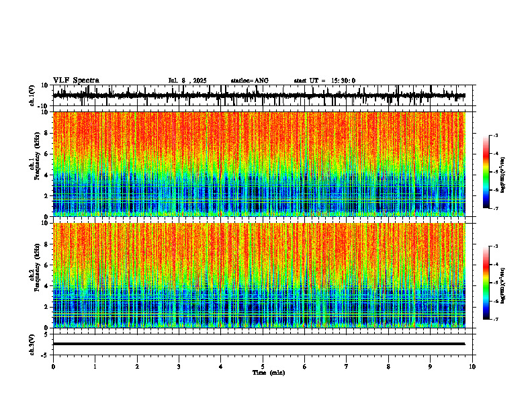
Task: Click the date text "Jul 8, 2025"
Action: [x=187, y=81]
